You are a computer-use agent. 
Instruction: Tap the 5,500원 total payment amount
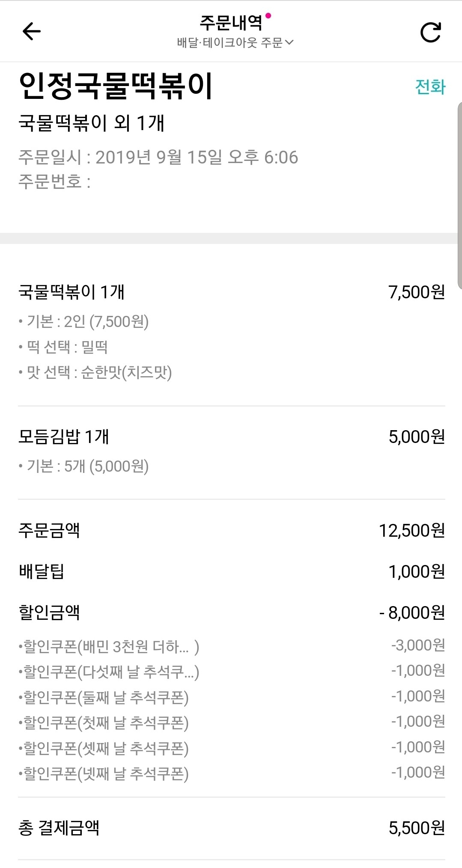[x=416, y=828]
